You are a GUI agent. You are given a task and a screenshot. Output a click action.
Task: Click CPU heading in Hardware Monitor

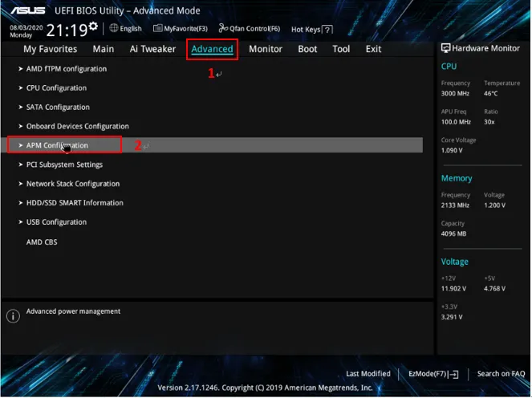point(449,67)
